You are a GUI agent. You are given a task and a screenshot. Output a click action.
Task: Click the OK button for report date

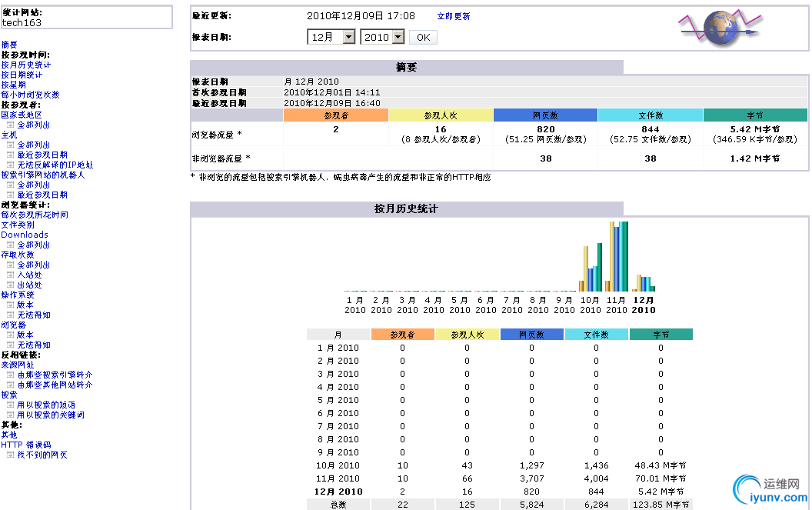(423, 38)
